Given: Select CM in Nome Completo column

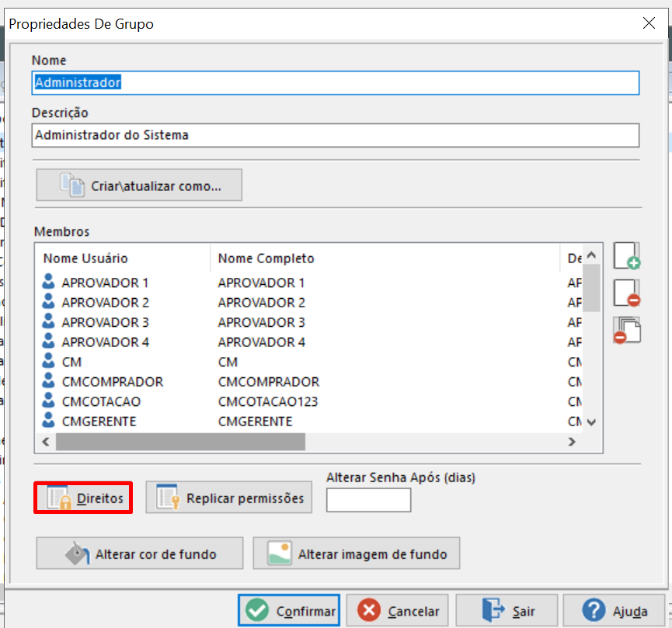Looking at the screenshot, I should [x=228, y=362].
